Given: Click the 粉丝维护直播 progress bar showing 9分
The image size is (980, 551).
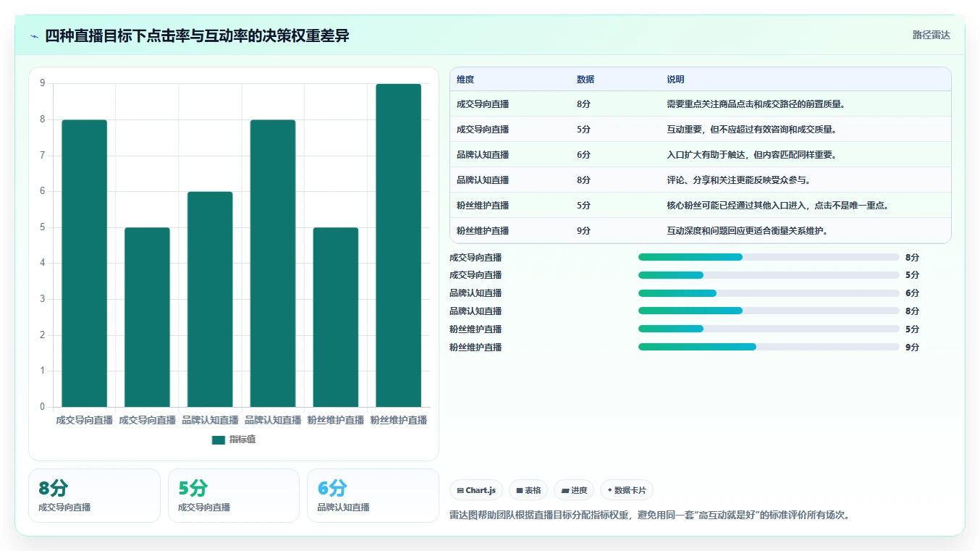Looking at the screenshot, I should [769, 348].
